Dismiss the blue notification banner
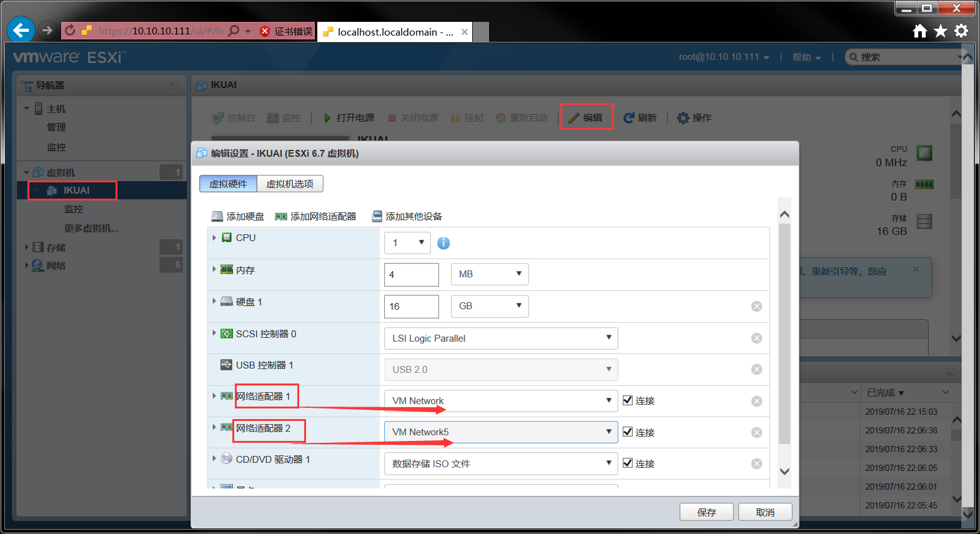This screenshot has width=980, height=534. pos(916,269)
